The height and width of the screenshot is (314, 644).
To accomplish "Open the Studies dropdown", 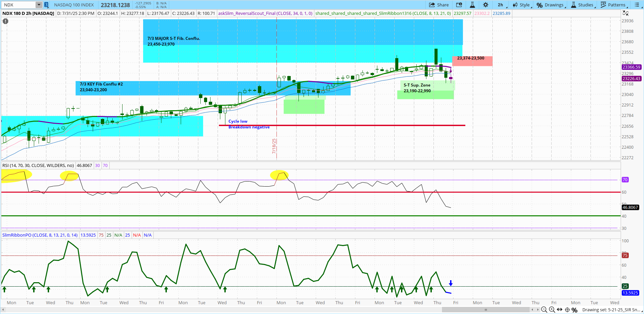I will pyautogui.click(x=582, y=5).
